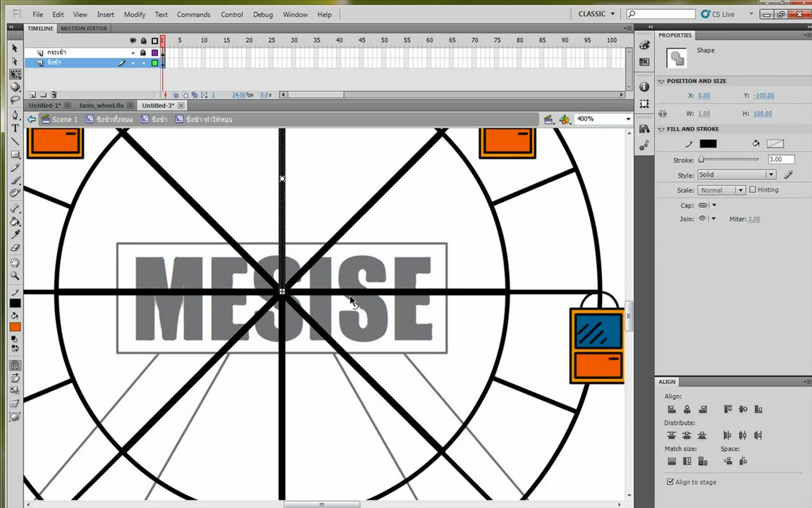Open the Transform panel icon
Screen dimensions: 812x508
(644, 104)
